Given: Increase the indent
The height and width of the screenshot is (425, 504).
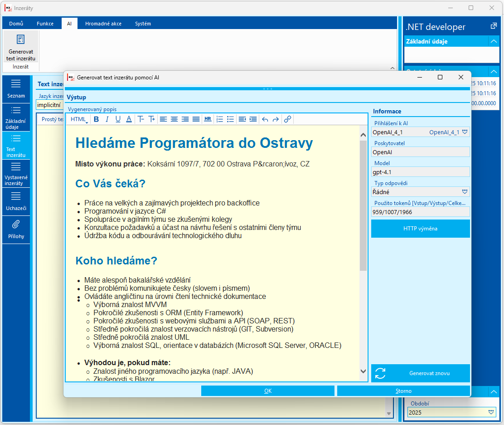Looking at the screenshot, I should [253, 119].
